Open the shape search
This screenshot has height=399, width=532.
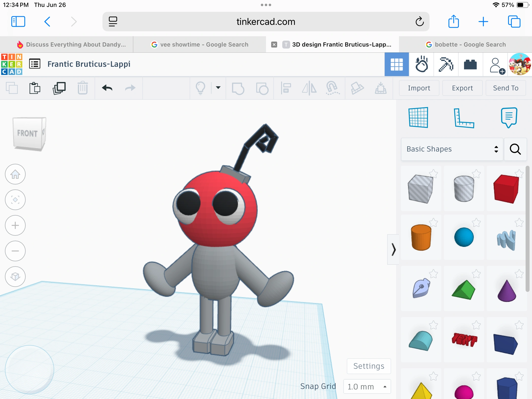[x=515, y=149]
